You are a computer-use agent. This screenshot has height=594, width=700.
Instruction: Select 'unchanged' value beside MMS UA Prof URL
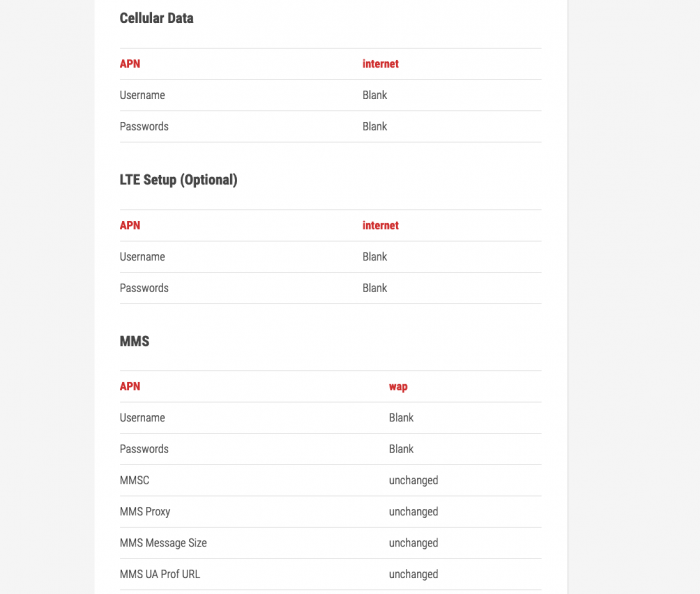[413, 575]
